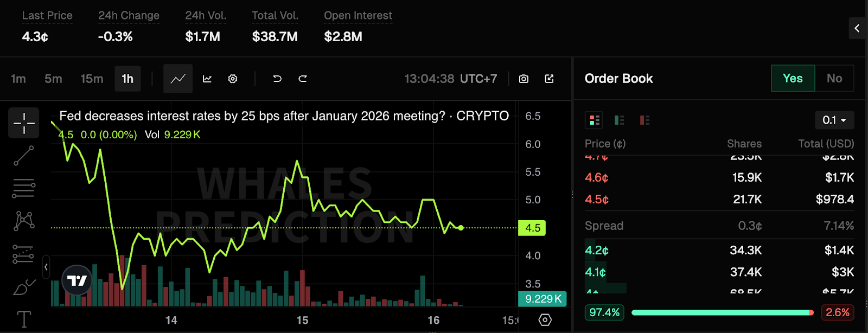
Task: Switch to the 15m timeframe
Action: [92, 79]
